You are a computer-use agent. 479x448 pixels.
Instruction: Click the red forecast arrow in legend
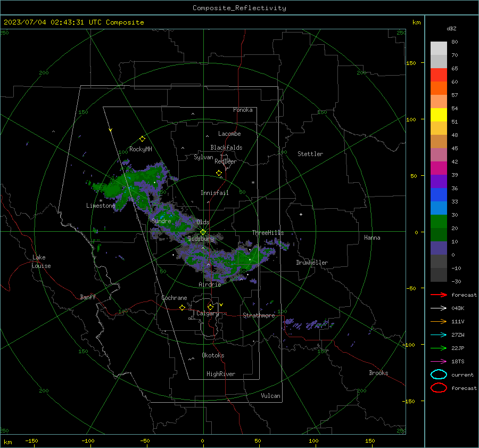click(x=439, y=295)
